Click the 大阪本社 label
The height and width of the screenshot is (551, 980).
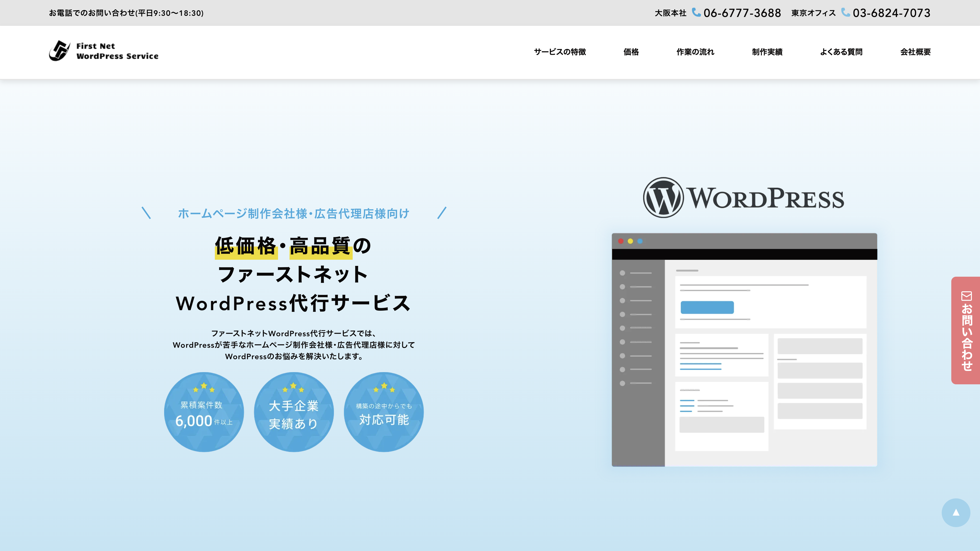click(670, 13)
